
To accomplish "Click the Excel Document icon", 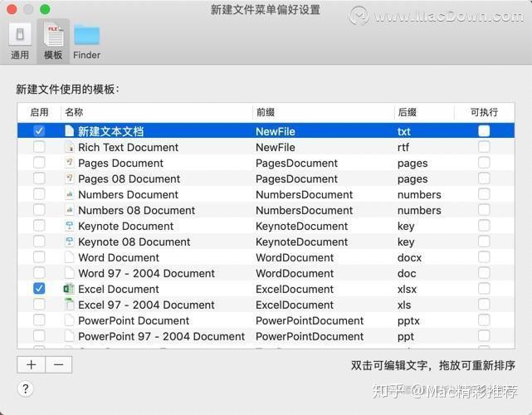I will pos(69,289).
